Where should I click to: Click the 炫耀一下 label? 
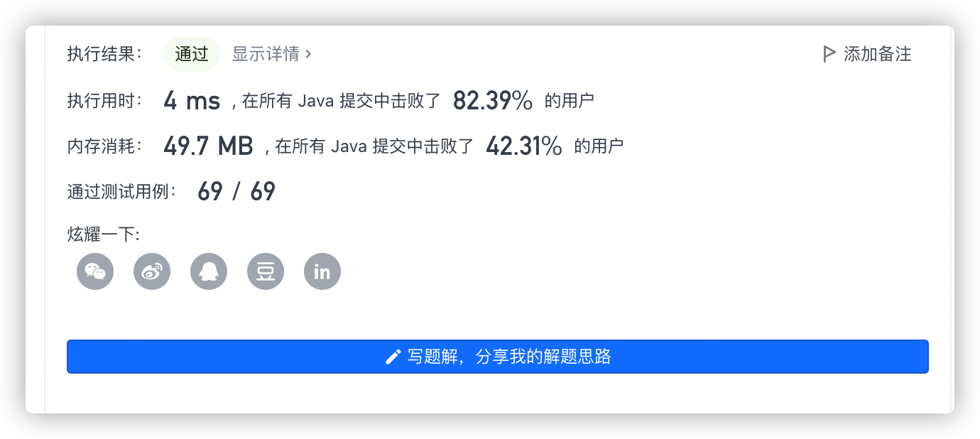pos(104,235)
